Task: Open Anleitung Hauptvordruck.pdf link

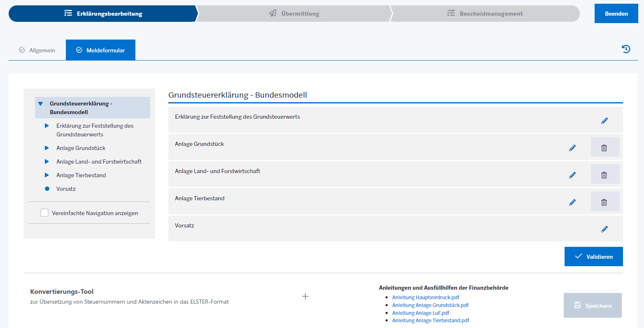Action: tap(425, 297)
